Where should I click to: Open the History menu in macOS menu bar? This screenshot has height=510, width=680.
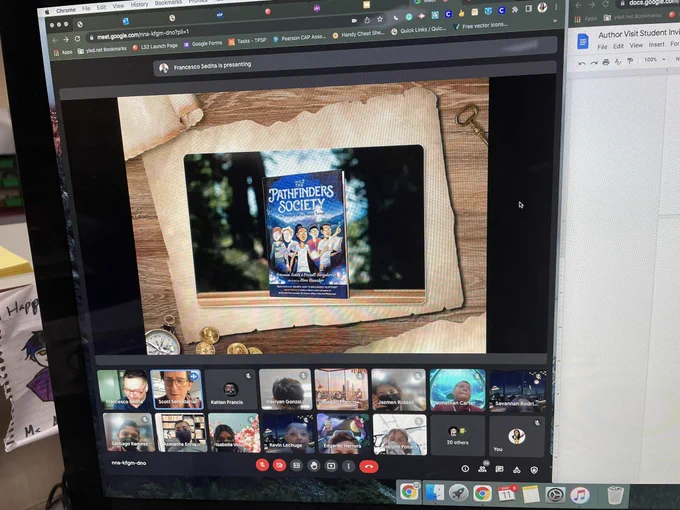pos(139,5)
